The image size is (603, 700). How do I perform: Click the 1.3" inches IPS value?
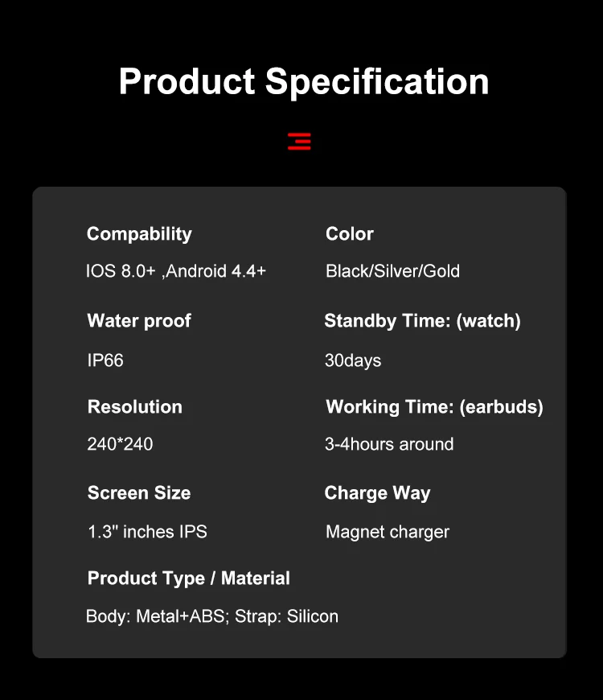click(x=147, y=532)
